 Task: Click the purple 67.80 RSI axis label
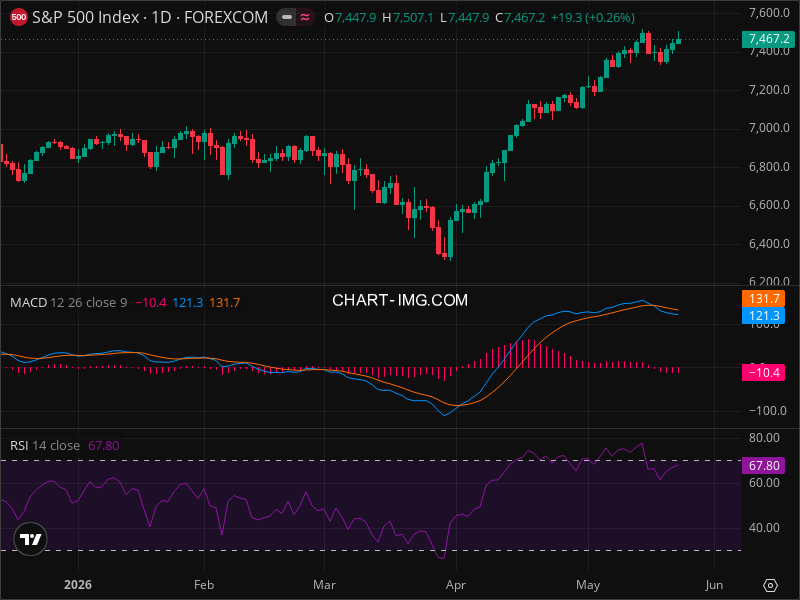(763, 465)
